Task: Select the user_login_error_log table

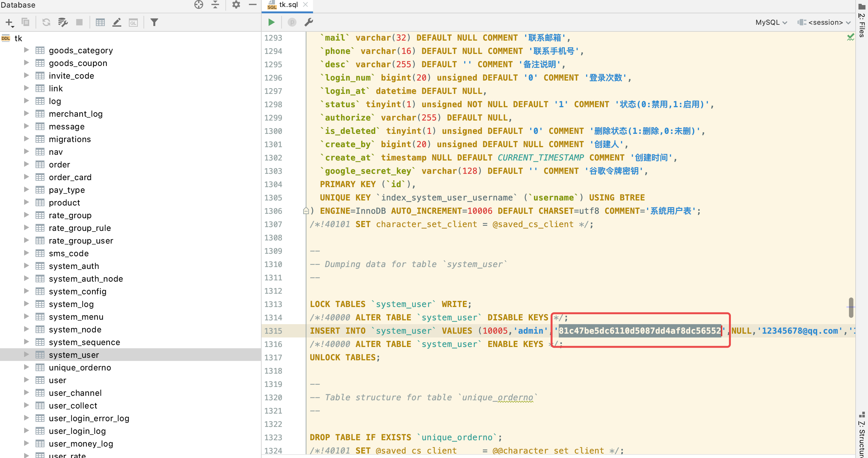Action: (89, 418)
